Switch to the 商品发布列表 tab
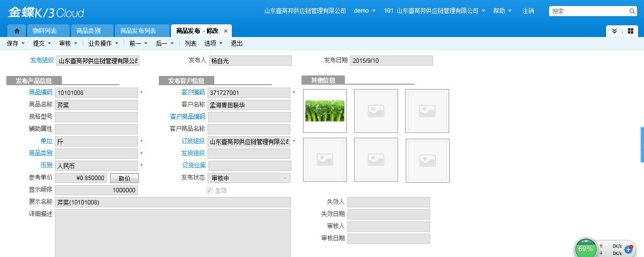 (x=138, y=31)
